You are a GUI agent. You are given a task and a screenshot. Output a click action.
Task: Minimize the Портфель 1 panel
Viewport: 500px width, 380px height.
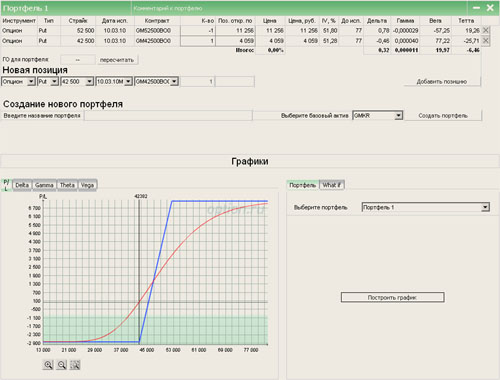476,8
